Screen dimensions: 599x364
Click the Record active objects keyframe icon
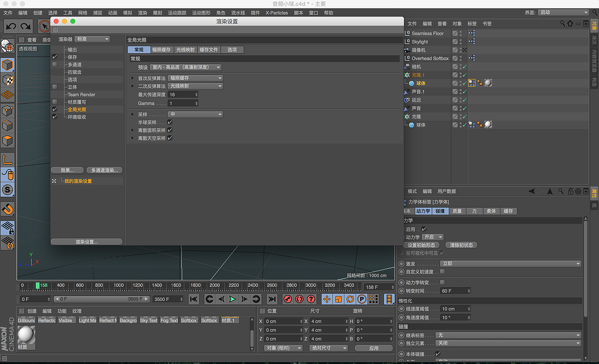288,299
